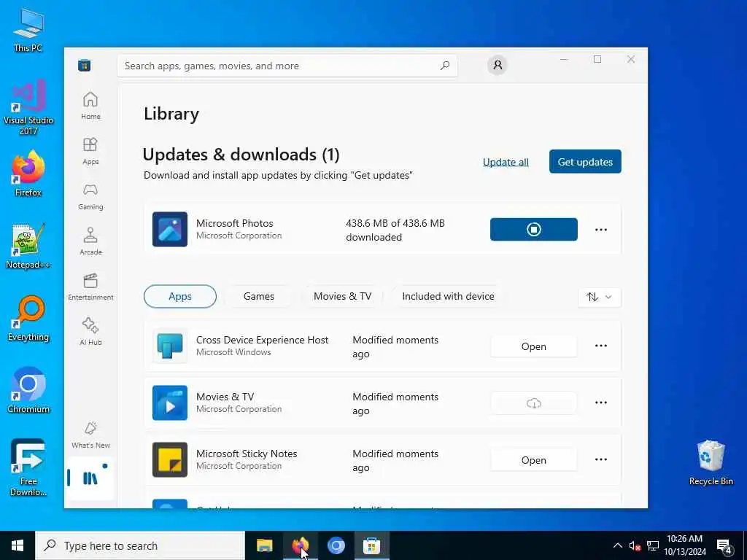This screenshot has height=560, width=747.
Task: Open the notification center icon
Action: (x=724, y=545)
